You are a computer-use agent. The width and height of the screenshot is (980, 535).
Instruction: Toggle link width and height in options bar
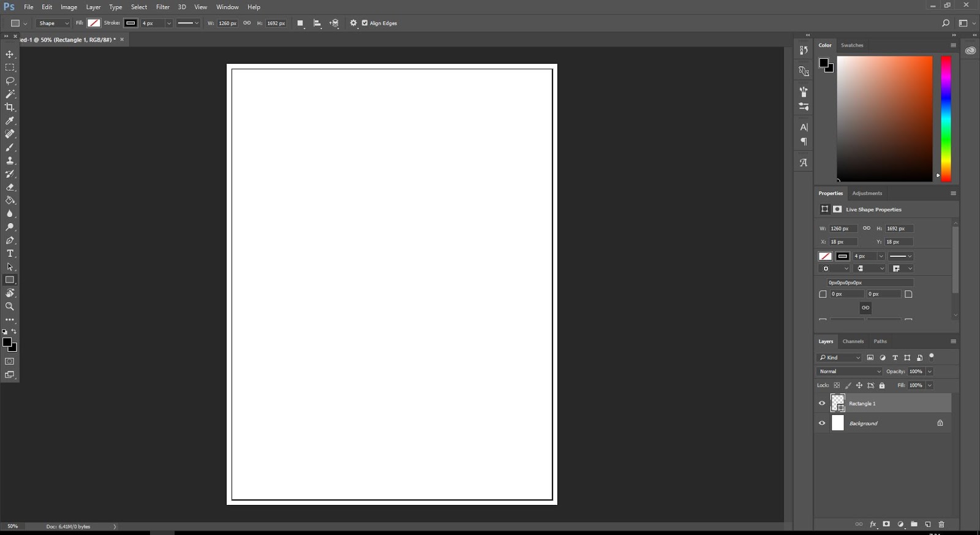click(x=247, y=23)
